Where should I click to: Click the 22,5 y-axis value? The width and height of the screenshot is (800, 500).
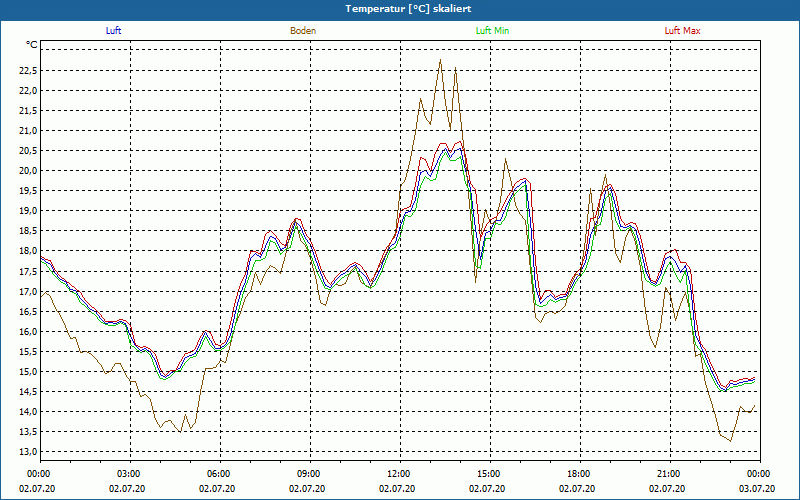tap(28, 70)
